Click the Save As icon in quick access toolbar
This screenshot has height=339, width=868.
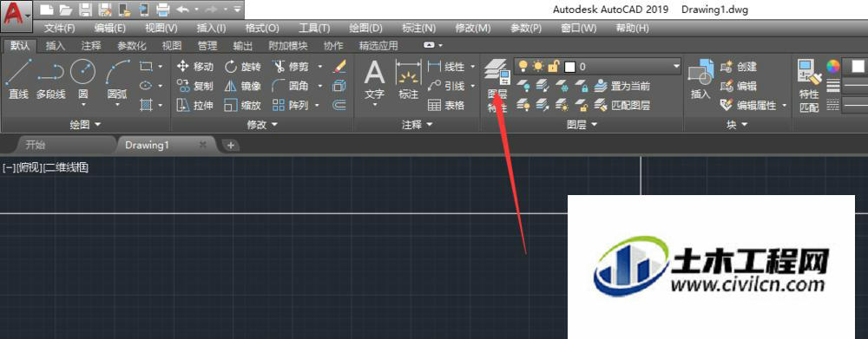(x=104, y=9)
